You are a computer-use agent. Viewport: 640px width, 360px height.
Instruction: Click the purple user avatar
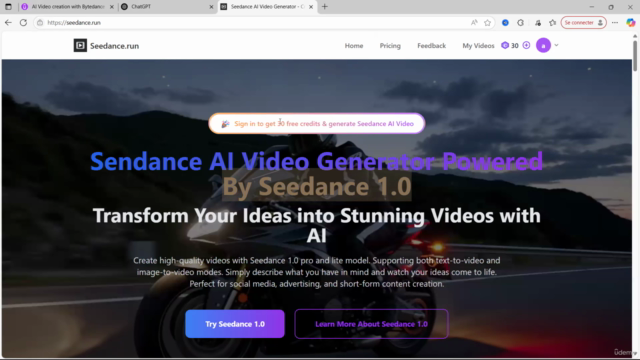tap(543, 46)
